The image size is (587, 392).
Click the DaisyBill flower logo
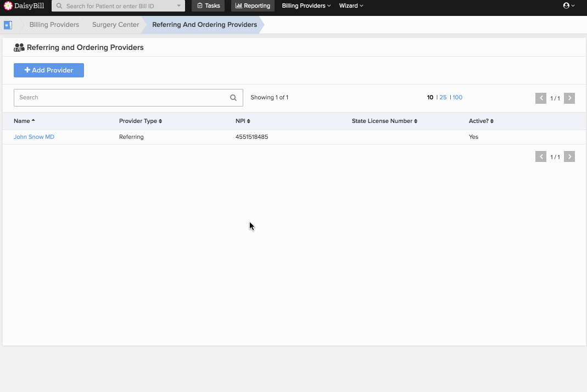pos(8,5)
